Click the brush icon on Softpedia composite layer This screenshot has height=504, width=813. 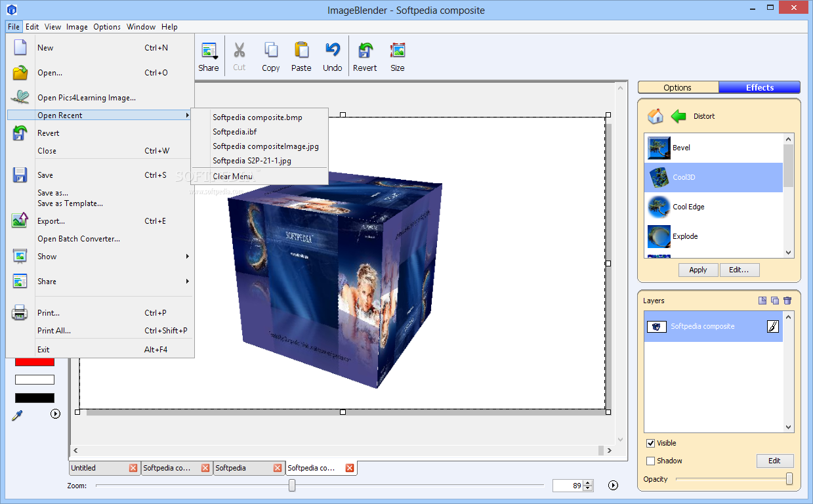tap(773, 326)
